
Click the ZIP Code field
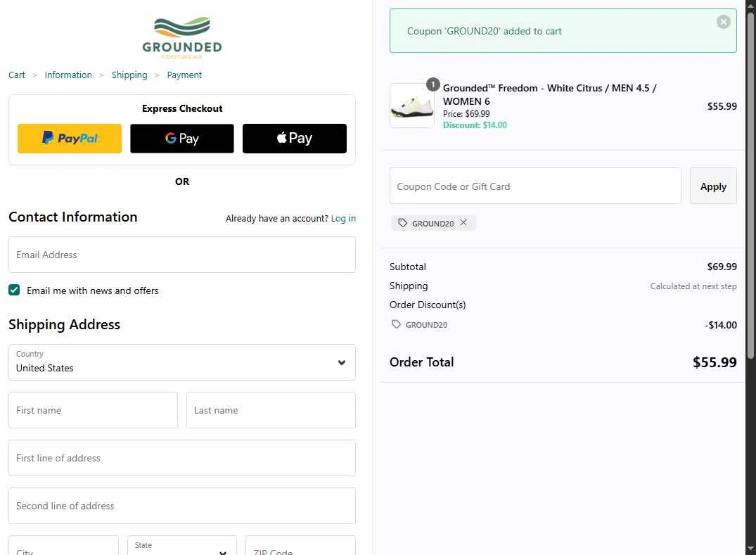tap(300, 546)
